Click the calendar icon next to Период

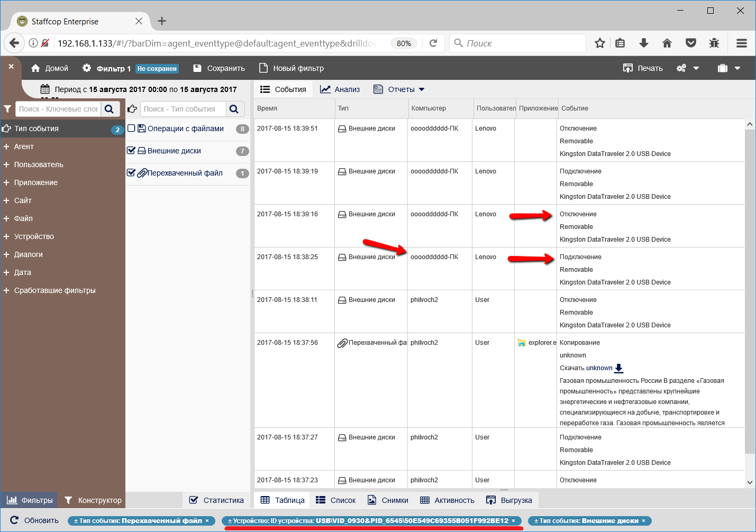pyautogui.click(x=45, y=89)
